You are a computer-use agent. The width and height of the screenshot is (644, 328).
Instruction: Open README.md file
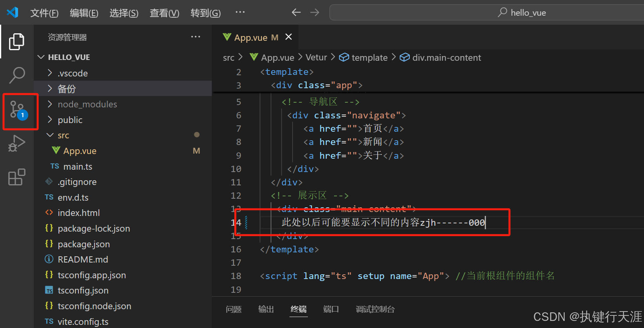pos(123,259)
